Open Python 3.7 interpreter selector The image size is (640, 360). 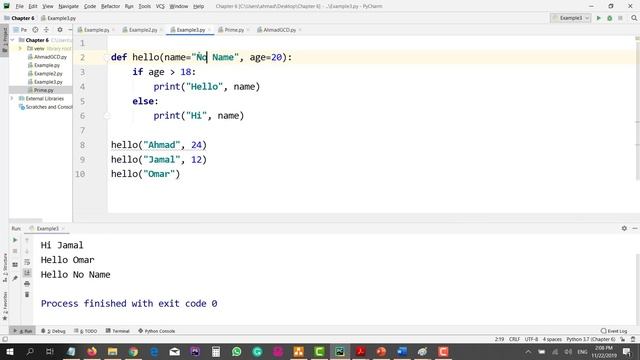click(x=591, y=339)
